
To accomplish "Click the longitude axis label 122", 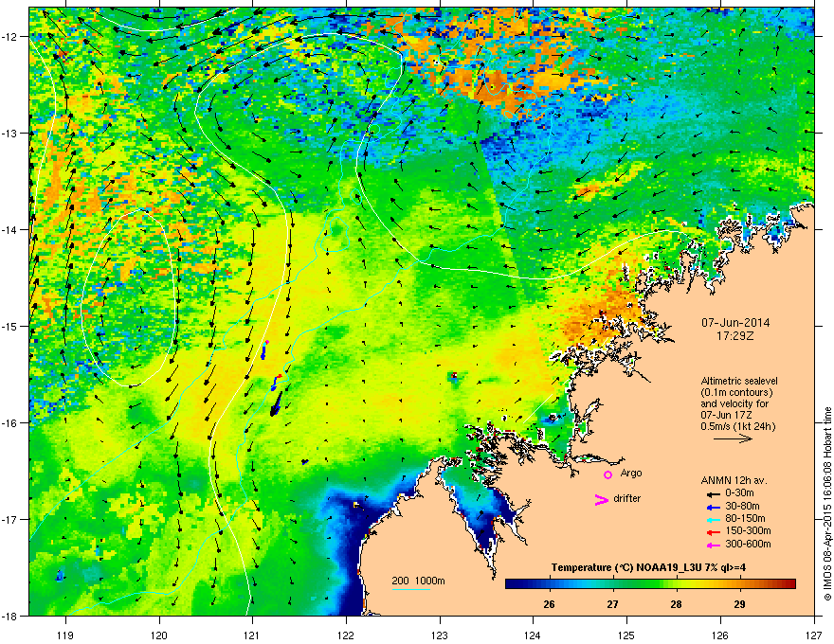I will [x=346, y=635].
